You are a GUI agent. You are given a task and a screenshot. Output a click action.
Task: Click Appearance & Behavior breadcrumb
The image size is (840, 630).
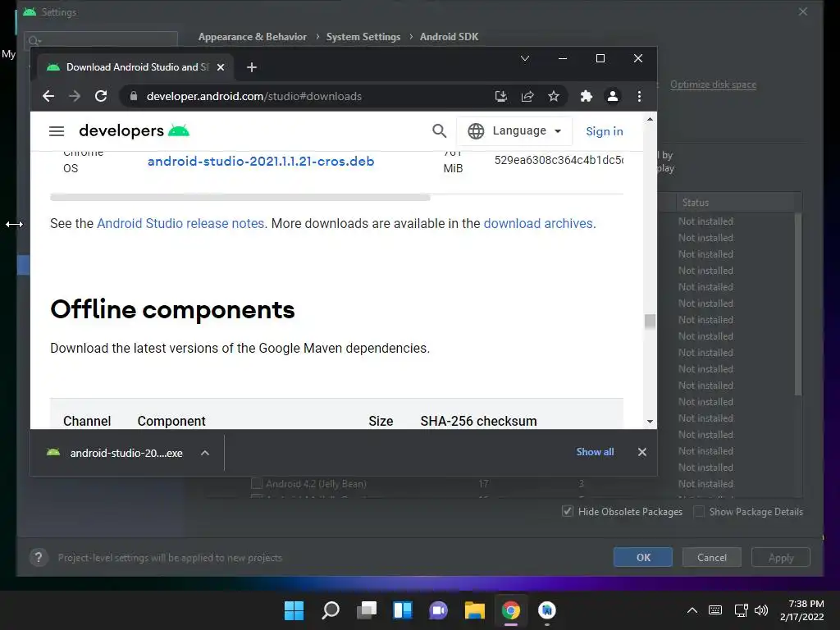[x=253, y=37]
